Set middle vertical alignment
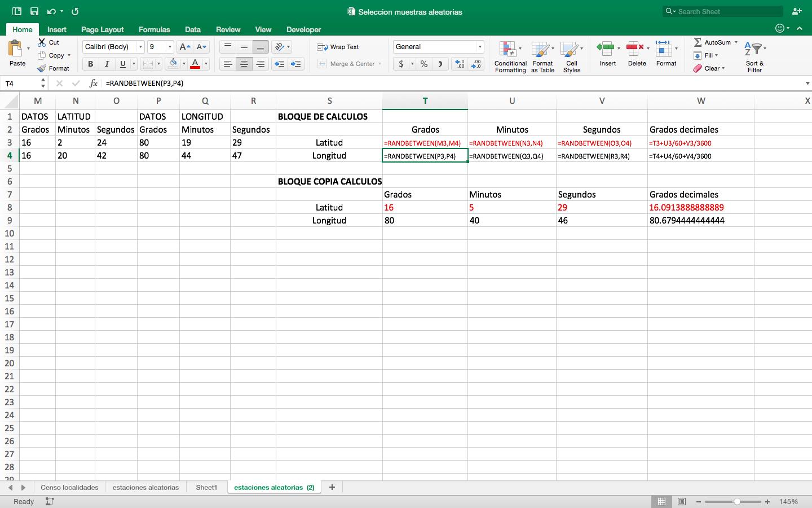The height and width of the screenshot is (508, 812). [244, 47]
